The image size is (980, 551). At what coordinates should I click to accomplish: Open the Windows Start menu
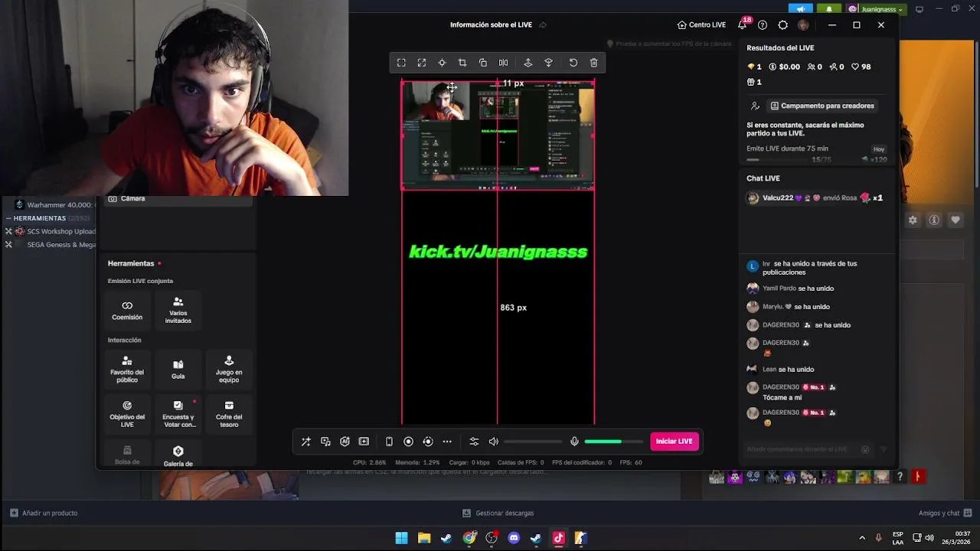click(401, 538)
